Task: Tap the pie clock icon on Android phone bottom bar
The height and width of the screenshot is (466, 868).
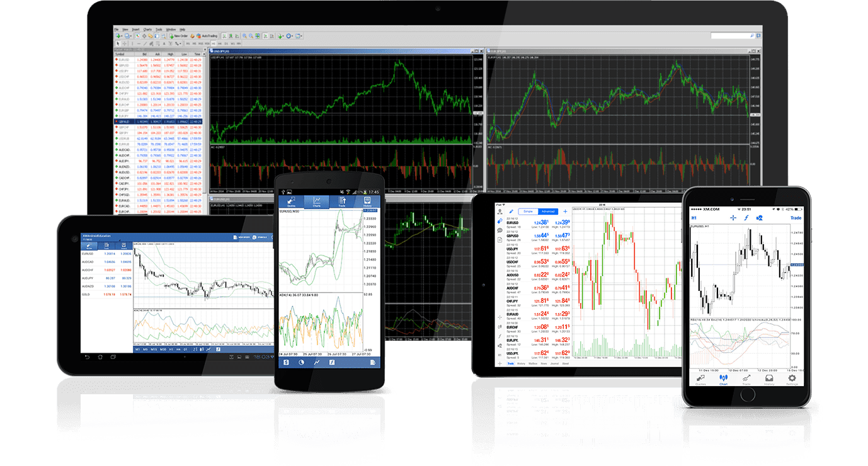Action: tap(301, 362)
